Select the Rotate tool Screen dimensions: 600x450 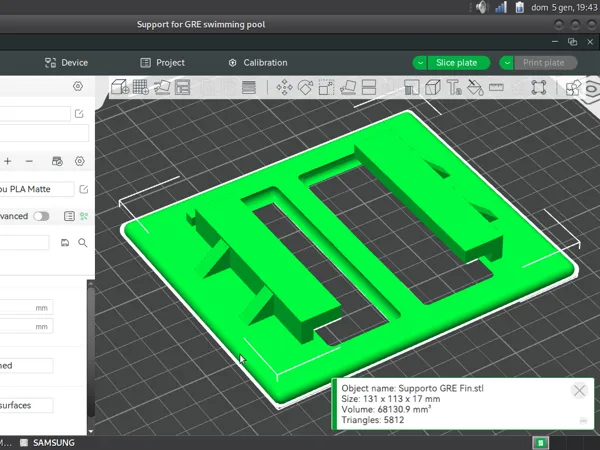click(305, 87)
